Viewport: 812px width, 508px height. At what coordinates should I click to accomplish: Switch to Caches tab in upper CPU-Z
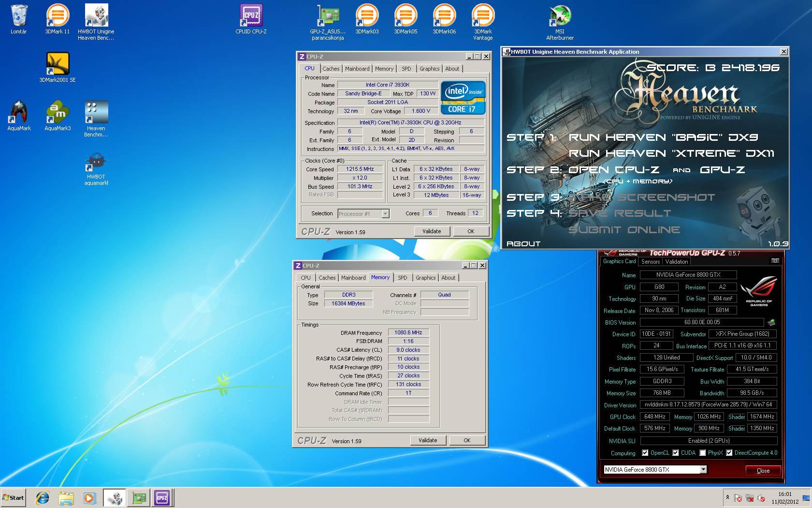pos(331,69)
